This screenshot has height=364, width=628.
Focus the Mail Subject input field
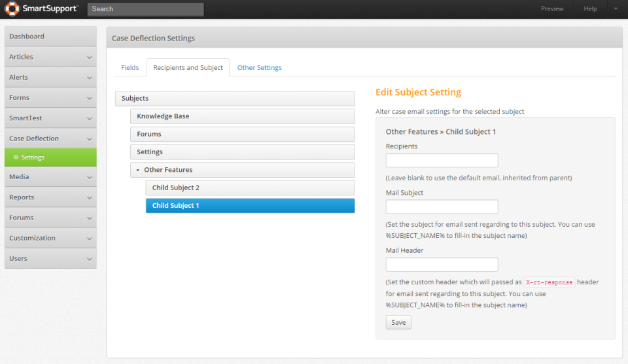pos(442,207)
